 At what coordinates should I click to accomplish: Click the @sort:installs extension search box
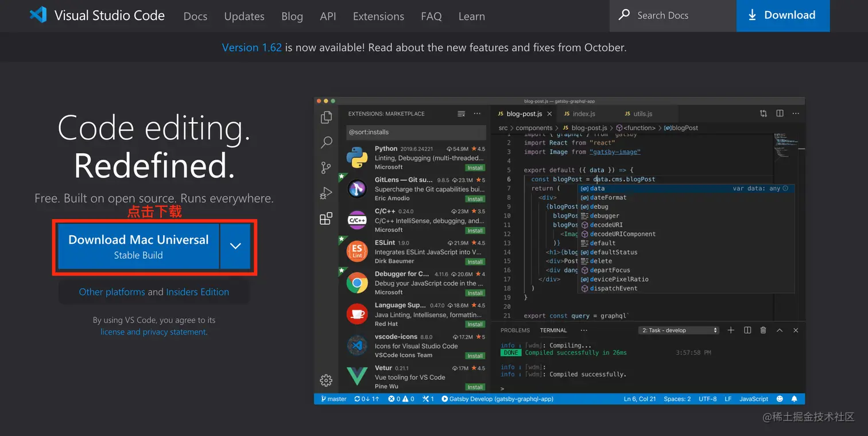click(416, 132)
